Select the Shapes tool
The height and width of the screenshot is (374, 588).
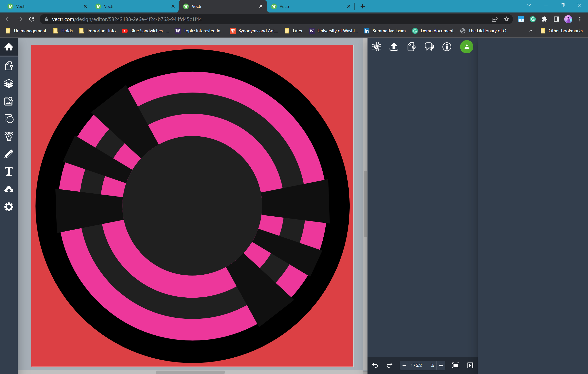9,119
